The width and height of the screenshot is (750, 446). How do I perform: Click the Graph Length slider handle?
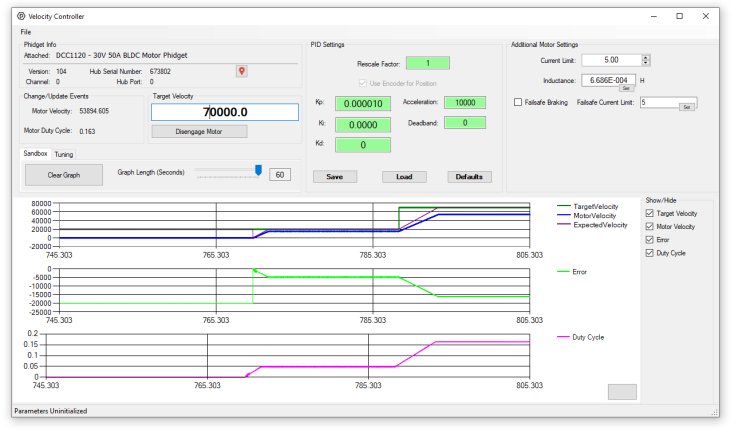(x=258, y=170)
